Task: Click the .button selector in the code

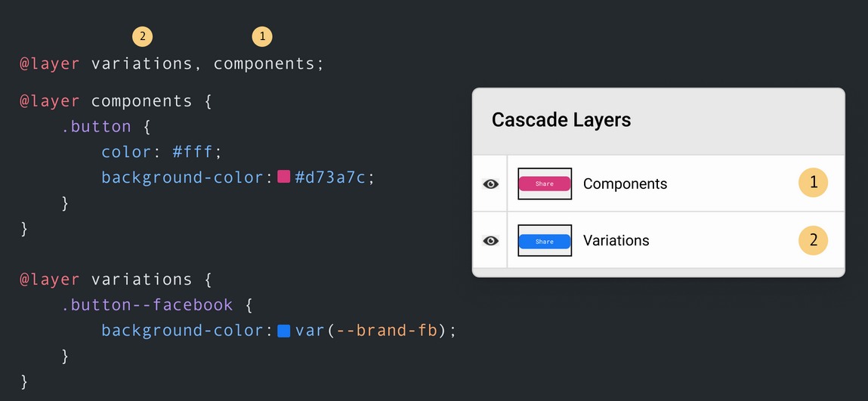Action: pos(97,126)
